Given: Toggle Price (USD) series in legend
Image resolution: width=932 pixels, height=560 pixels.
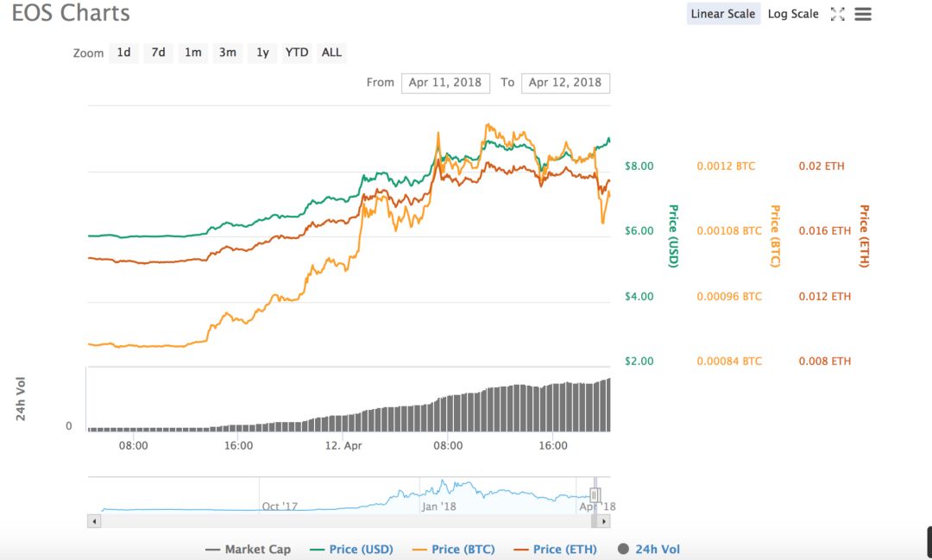Looking at the screenshot, I should [x=352, y=550].
